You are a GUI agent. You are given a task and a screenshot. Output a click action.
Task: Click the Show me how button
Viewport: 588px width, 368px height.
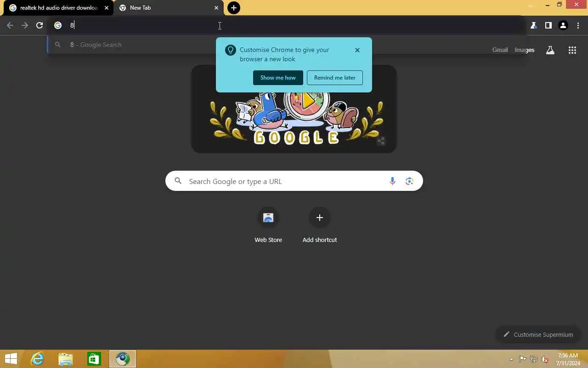(278, 78)
